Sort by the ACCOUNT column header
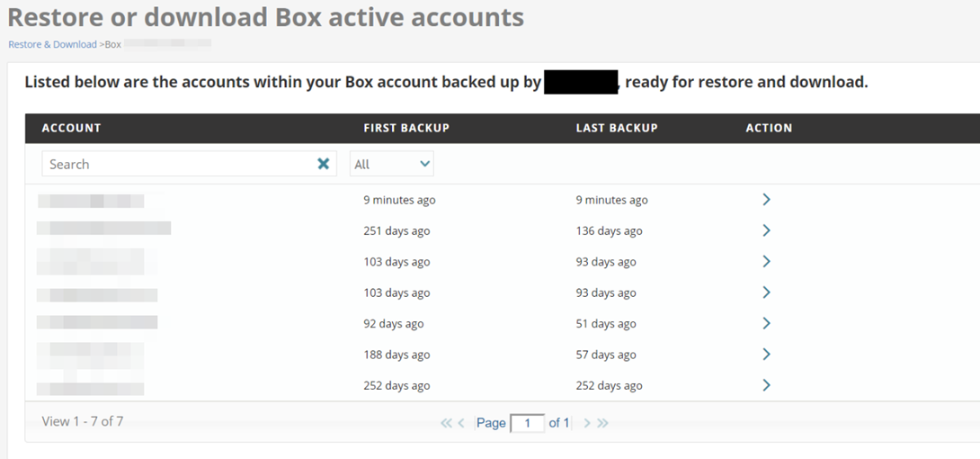Viewport: 980px width, 459px height. pos(71,128)
